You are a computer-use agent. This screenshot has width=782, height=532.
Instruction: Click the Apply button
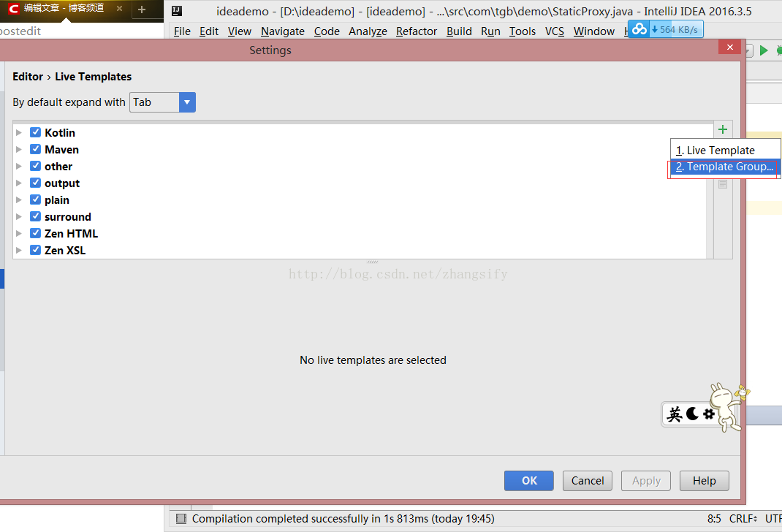(x=646, y=481)
